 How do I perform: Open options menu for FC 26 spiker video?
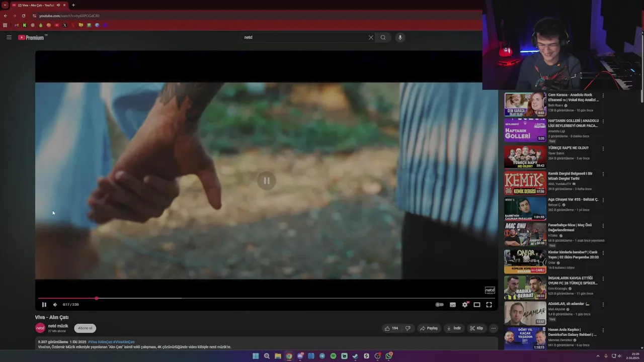[x=603, y=279]
